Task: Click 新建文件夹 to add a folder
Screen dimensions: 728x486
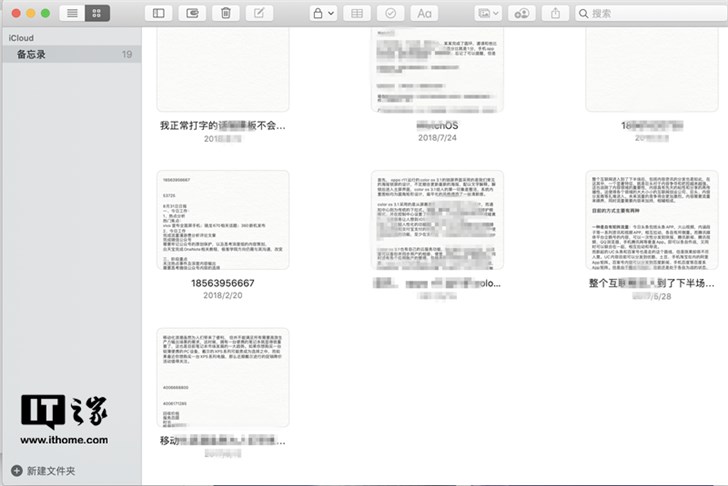Action: 43,471
